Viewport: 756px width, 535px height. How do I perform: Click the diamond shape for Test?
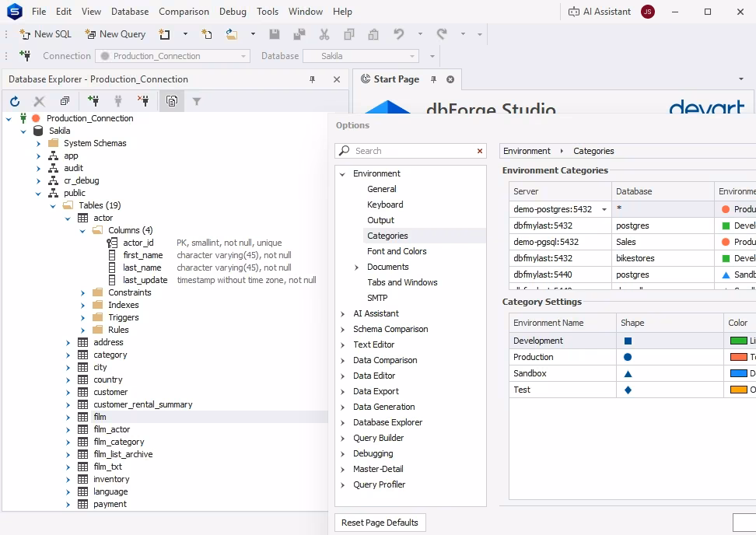click(x=628, y=390)
